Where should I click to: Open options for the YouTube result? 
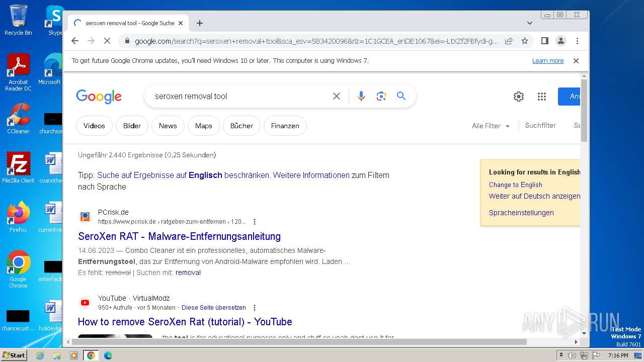click(255, 308)
